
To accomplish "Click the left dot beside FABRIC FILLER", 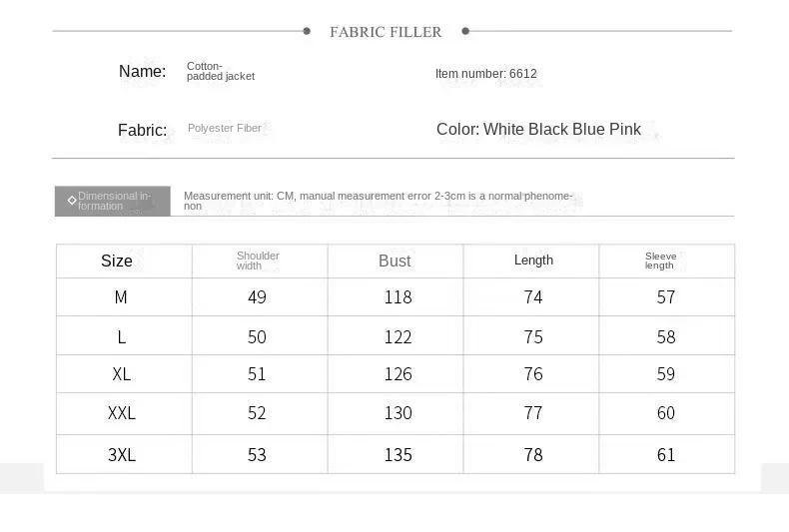I will [x=307, y=31].
